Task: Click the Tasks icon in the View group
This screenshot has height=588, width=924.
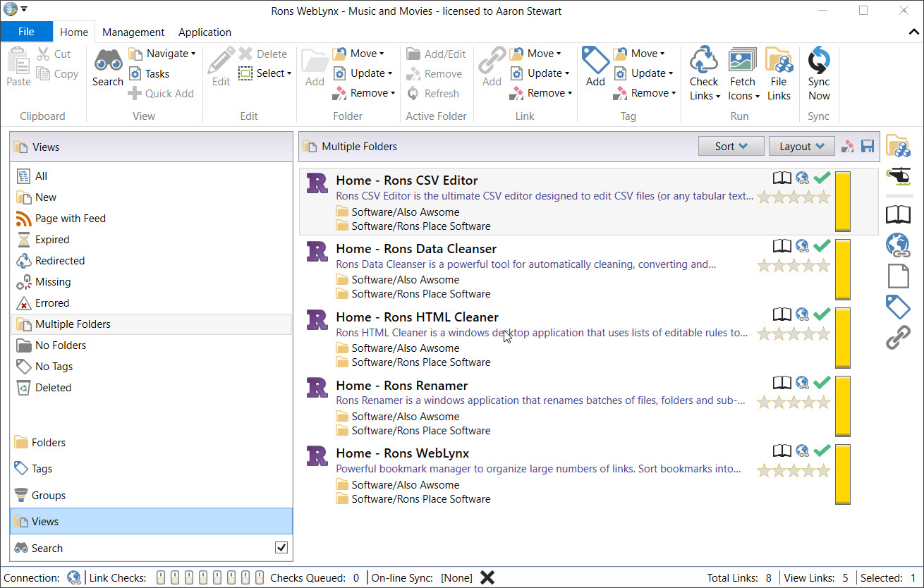Action: [135, 73]
